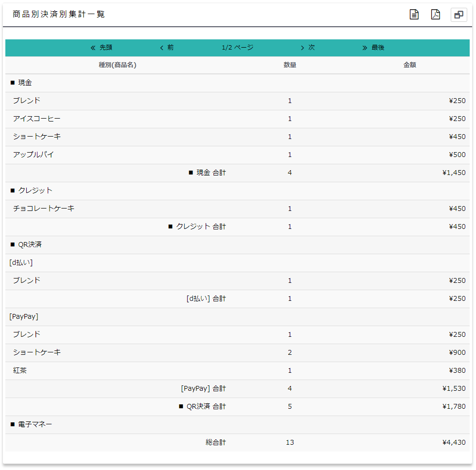Click the 種別(商品名) column header

click(x=117, y=65)
